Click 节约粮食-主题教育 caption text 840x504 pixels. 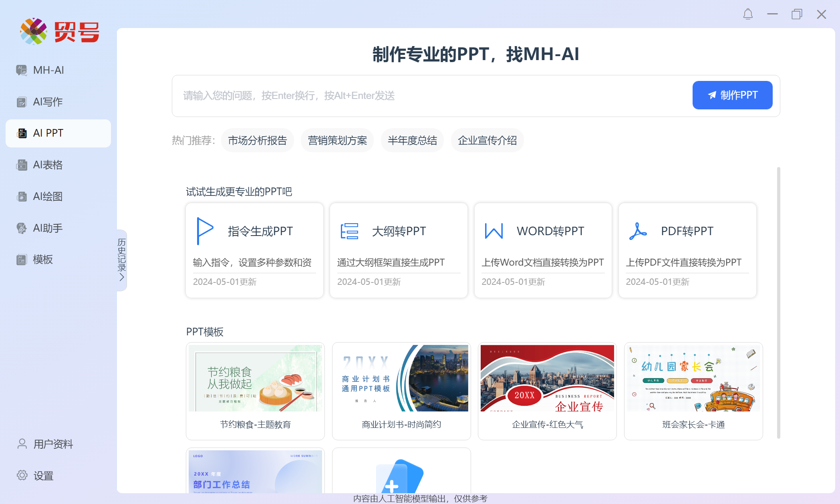coord(255,425)
